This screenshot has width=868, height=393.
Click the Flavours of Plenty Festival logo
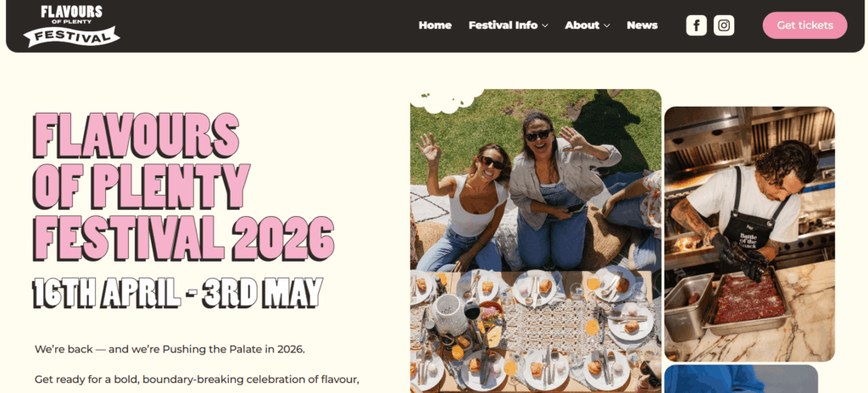click(71, 26)
